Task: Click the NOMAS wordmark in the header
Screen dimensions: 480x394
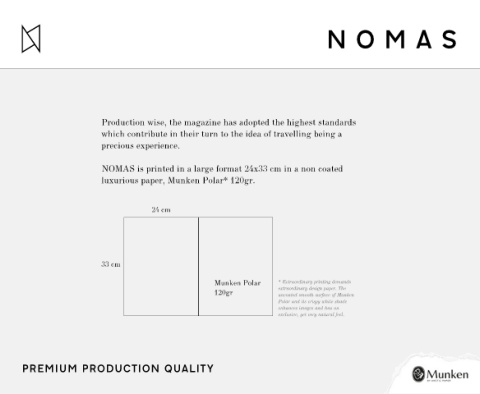Action: tap(392, 39)
